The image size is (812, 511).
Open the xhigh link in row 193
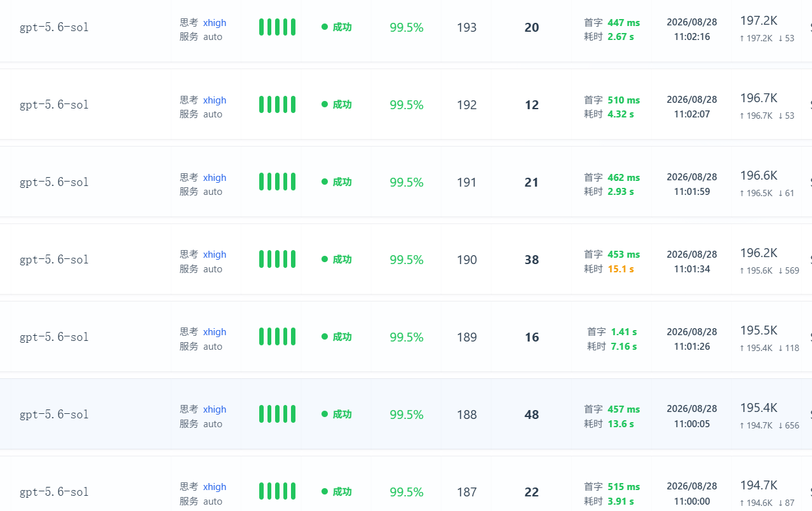215,23
